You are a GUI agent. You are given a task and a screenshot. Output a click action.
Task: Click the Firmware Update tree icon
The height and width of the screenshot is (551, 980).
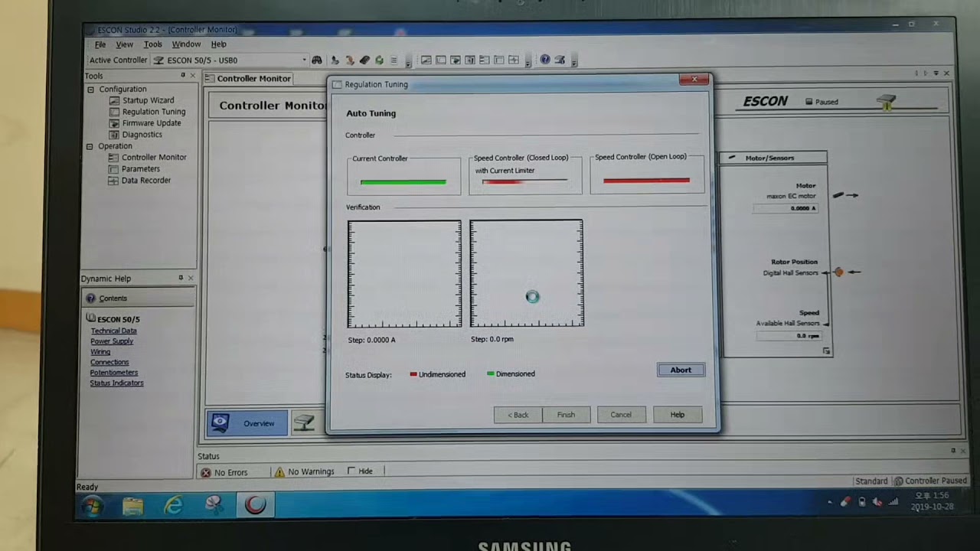(114, 123)
